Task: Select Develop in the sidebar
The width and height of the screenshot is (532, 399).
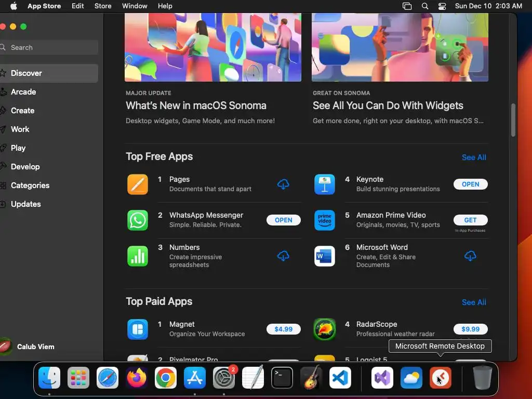Action: 48,167
